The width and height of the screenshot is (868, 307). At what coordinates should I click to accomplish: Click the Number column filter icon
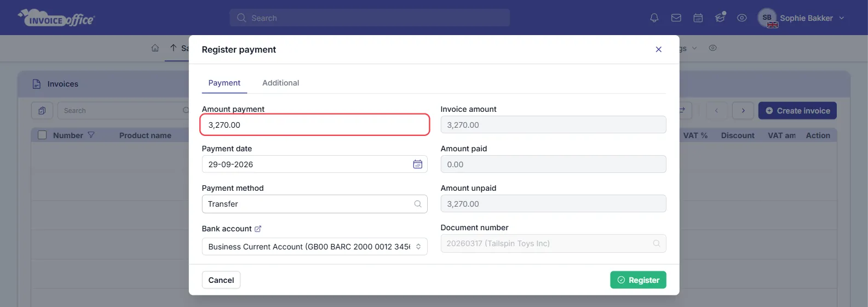coord(91,135)
